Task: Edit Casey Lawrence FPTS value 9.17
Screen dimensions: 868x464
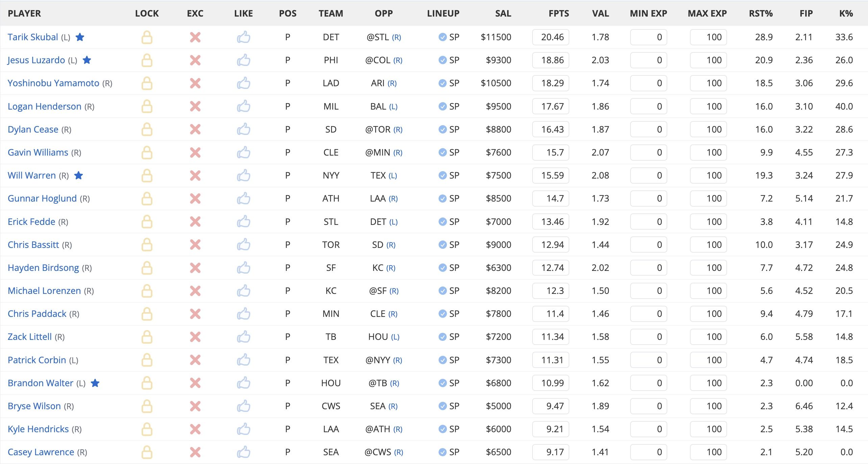Action: coord(550,452)
